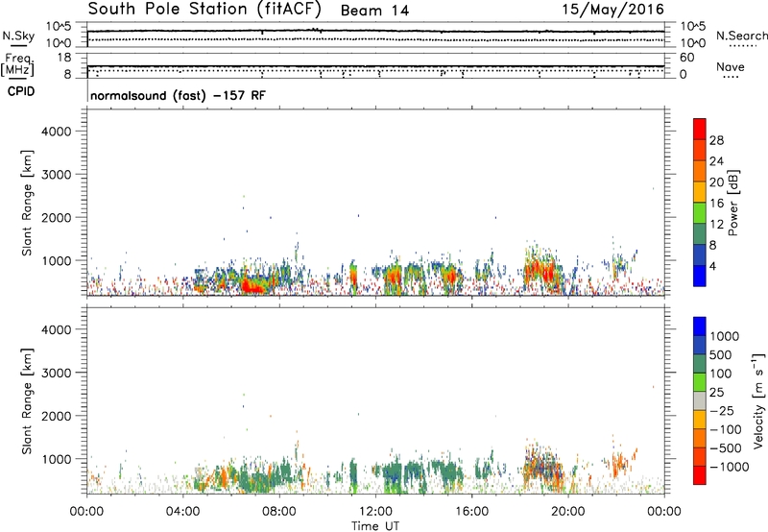The height and width of the screenshot is (532, 768).
Task: Click the 'CPID' label
Action: coord(21,91)
